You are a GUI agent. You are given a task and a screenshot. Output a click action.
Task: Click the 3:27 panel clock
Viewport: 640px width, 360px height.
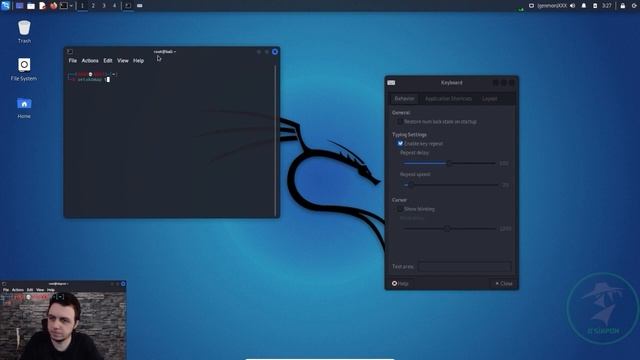pos(607,6)
